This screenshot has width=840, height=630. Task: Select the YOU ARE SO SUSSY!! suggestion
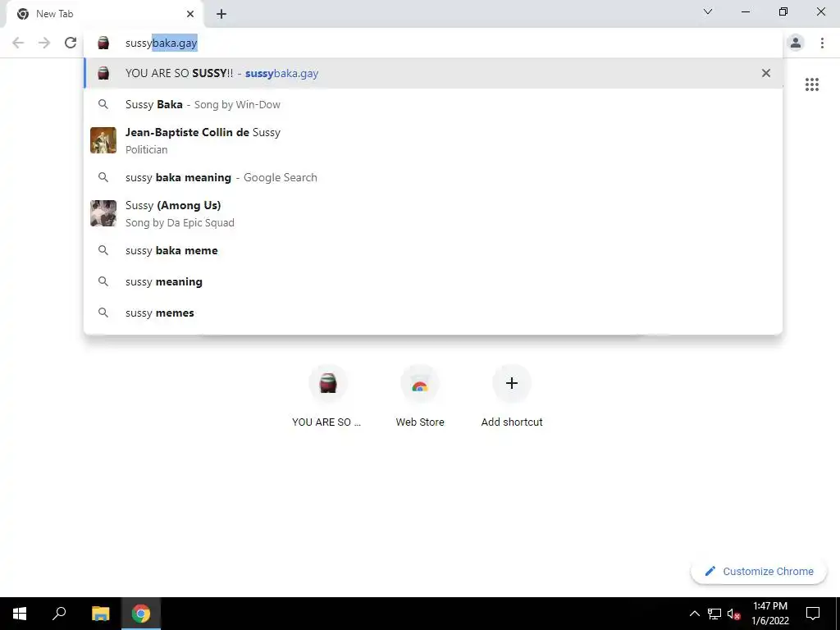pos(433,73)
